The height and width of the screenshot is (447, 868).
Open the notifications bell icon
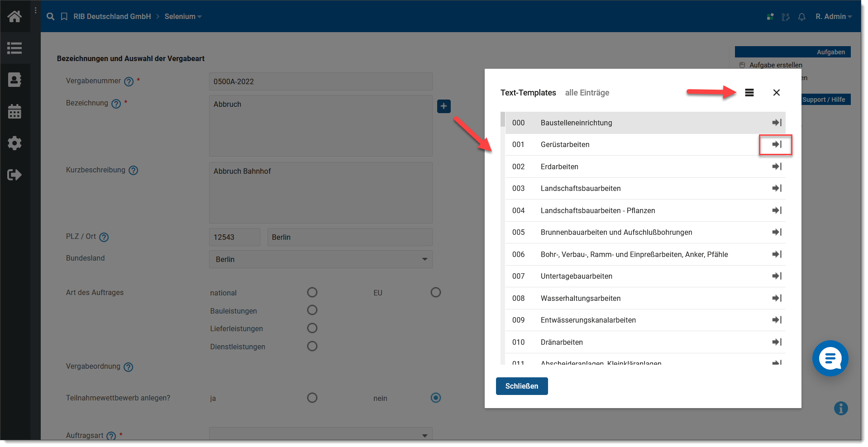click(801, 17)
